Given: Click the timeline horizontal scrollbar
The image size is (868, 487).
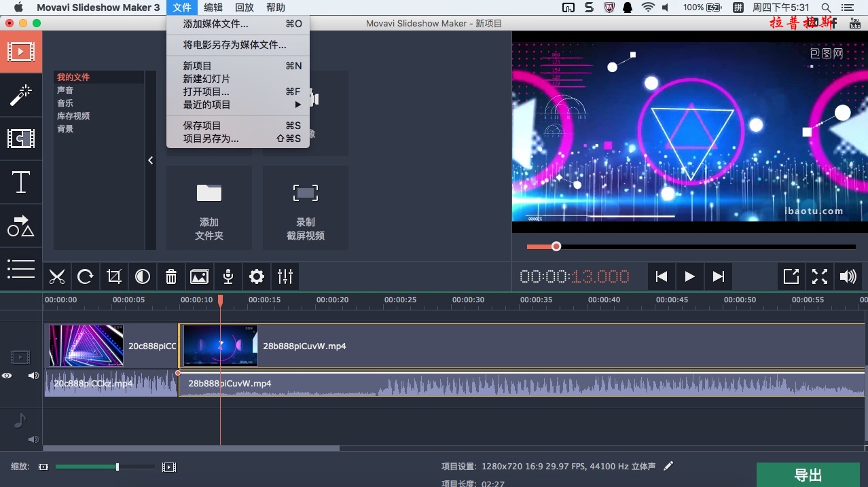Looking at the screenshot, I should point(192,448).
